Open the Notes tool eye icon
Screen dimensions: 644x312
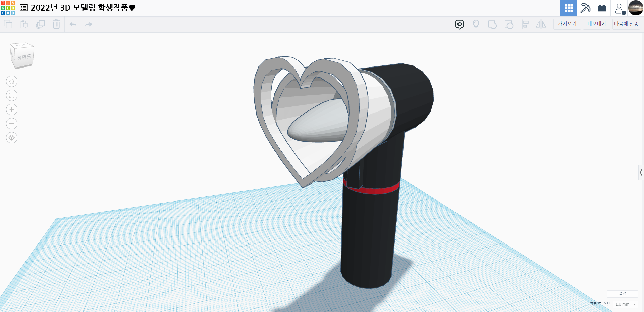[x=460, y=24]
